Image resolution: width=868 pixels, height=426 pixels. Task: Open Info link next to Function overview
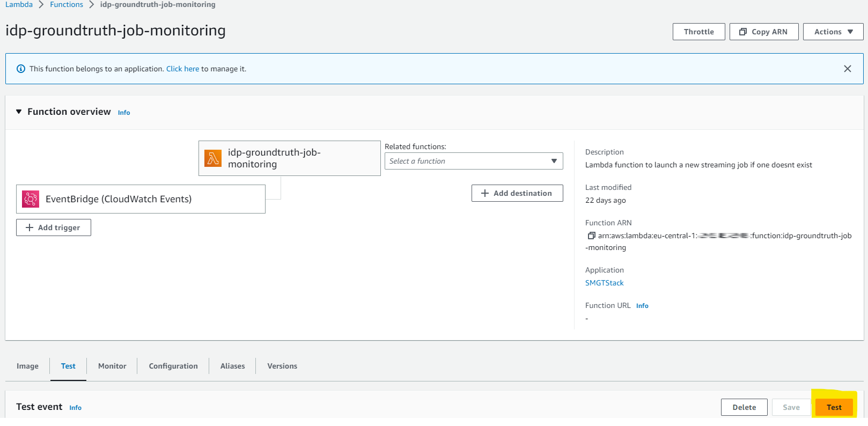pos(124,113)
